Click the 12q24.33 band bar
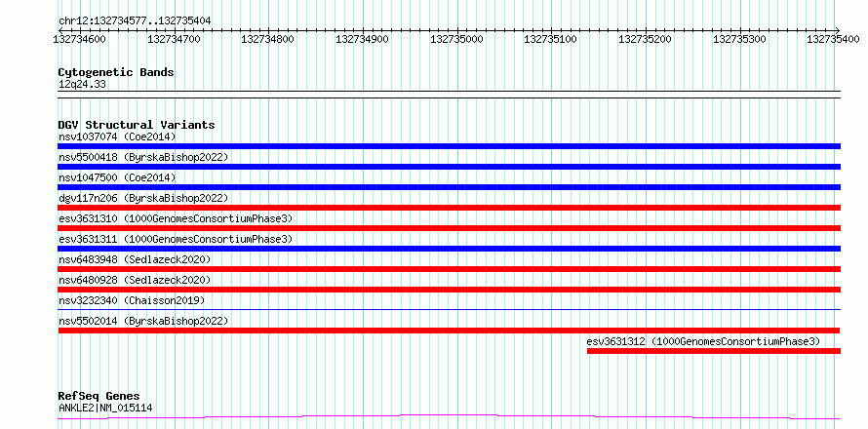The width and height of the screenshot is (868, 429). click(x=450, y=95)
